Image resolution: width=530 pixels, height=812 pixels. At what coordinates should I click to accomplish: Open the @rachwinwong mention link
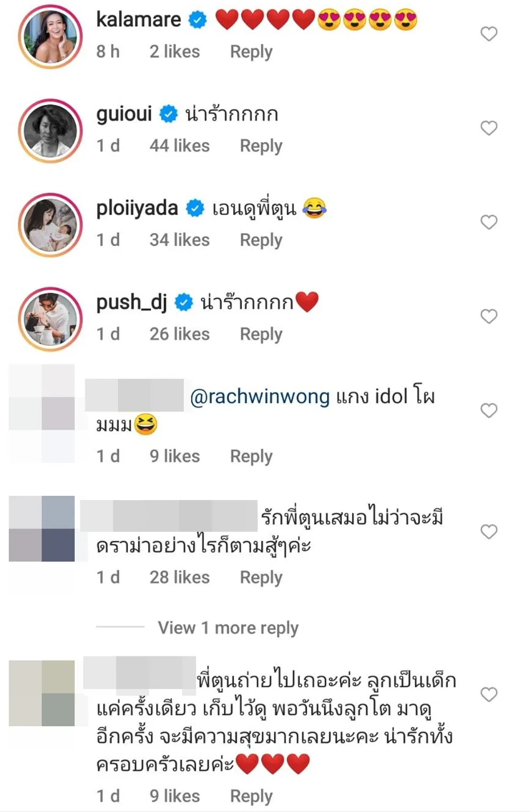pos(260,396)
